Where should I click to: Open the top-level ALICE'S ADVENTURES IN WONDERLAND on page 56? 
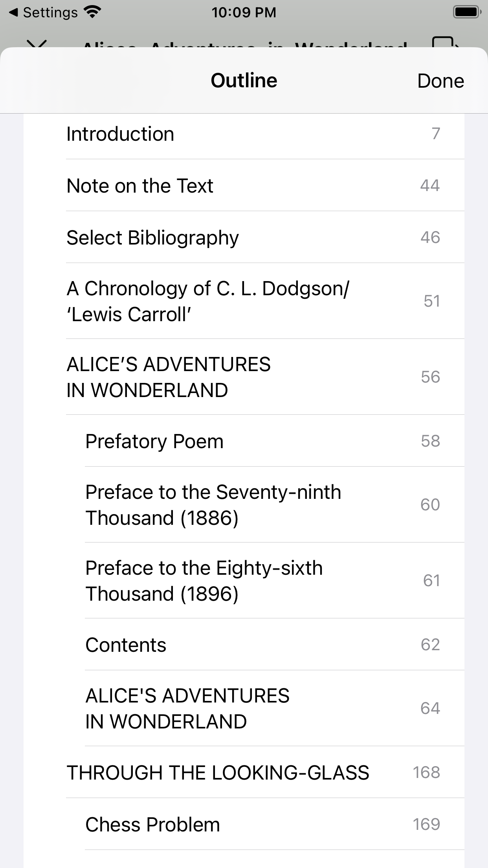(x=244, y=377)
